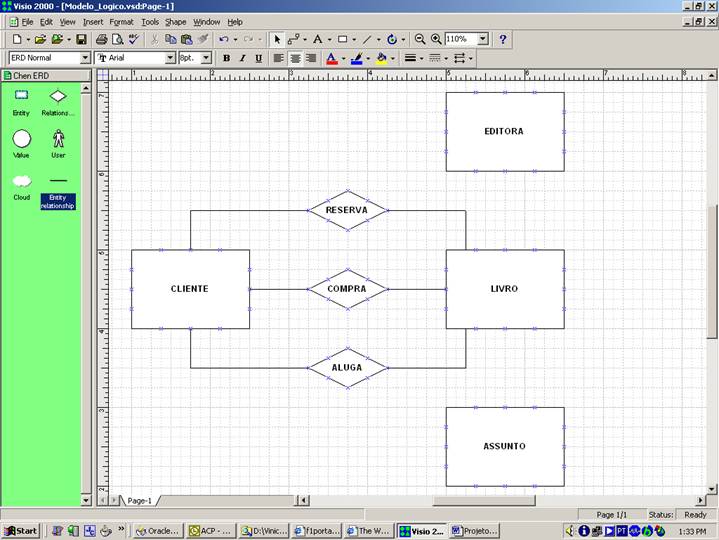Open the stencil icon on toolbar

tap(57, 39)
